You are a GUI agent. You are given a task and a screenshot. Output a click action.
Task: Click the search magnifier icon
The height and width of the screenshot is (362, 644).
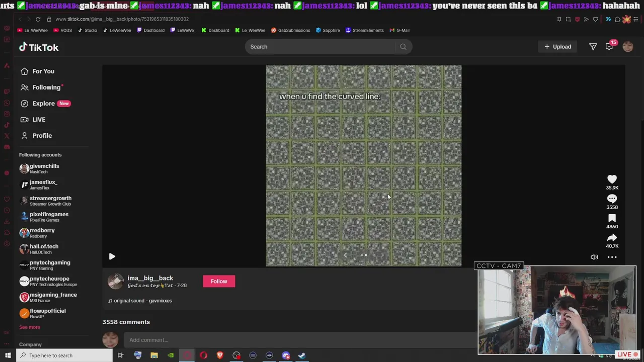[x=403, y=47]
